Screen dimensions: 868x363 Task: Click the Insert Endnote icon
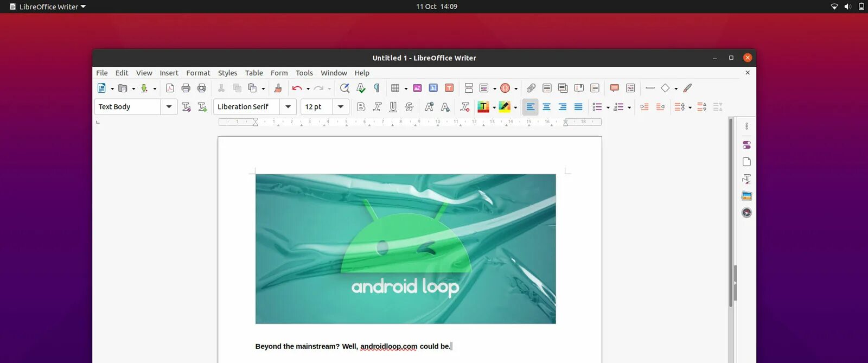563,88
